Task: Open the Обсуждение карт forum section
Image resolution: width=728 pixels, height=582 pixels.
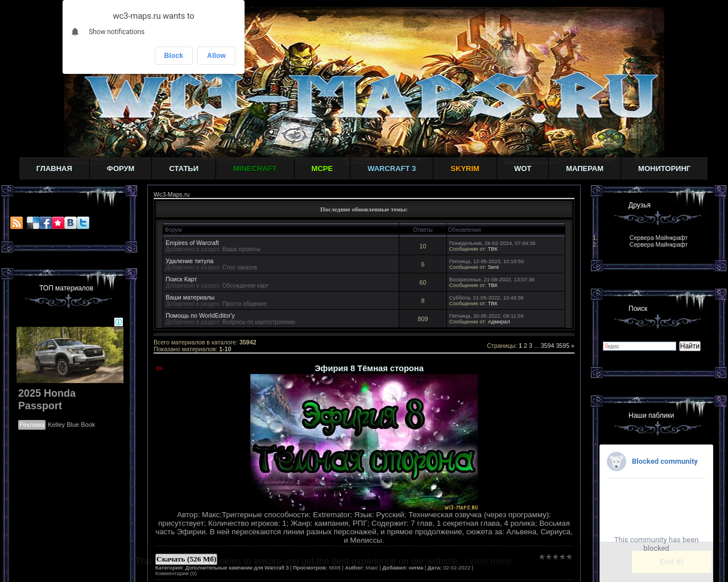Action: click(245, 285)
